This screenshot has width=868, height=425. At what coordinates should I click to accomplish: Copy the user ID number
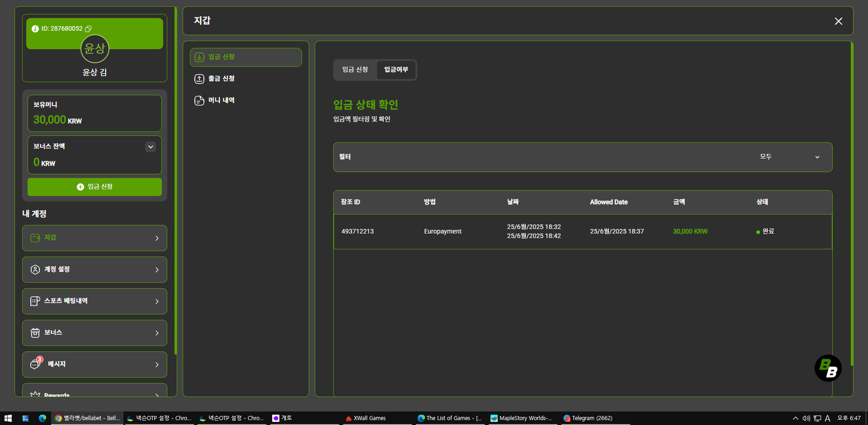coord(88,29)
